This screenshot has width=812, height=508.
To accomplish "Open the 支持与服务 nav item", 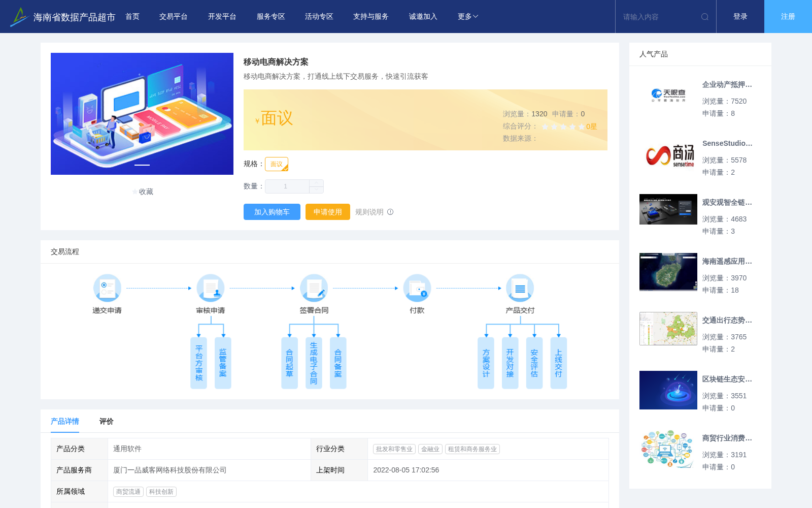I will pos(371,17).
